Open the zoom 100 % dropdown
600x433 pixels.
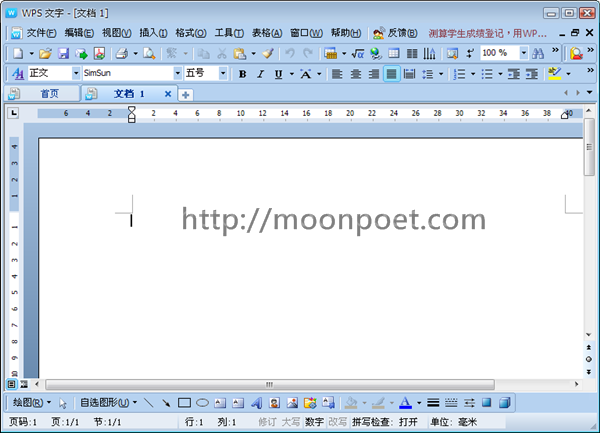tap(523, 53)
